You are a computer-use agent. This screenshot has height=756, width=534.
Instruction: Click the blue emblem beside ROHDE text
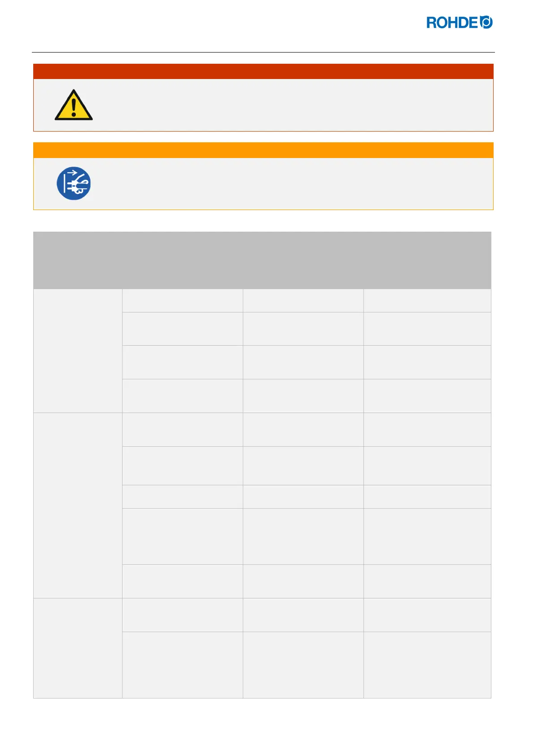tap(486, 22)
